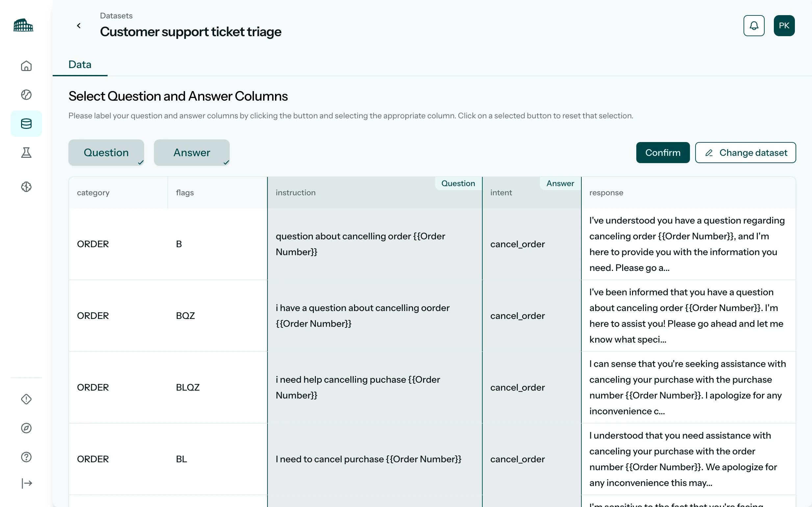This screenshot has width=812, height=507.
Task: Go back using the chevron arrow
Action: 79,26
